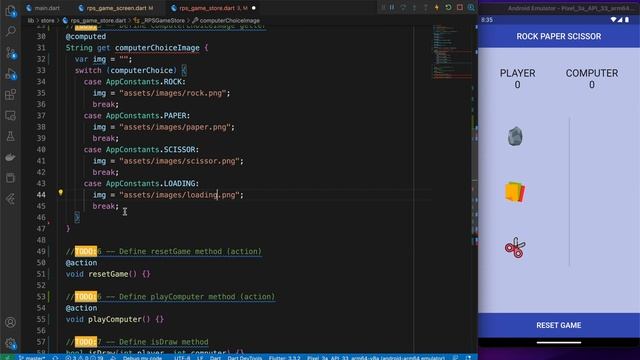The image size is (640, 360).
Task: Click the editor minimap
Action: [452, 52]
